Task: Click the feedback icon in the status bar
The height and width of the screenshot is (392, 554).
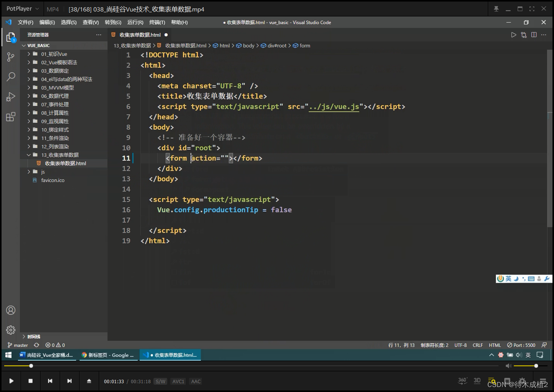Action: (x=544, y=345)
